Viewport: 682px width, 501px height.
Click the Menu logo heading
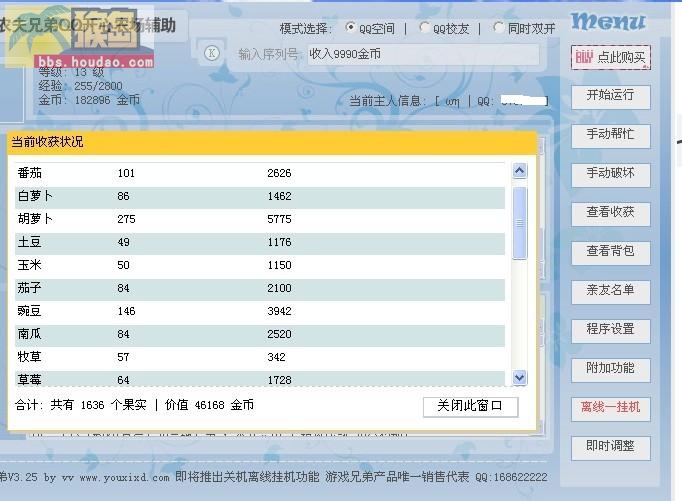[x=608, y=21]
